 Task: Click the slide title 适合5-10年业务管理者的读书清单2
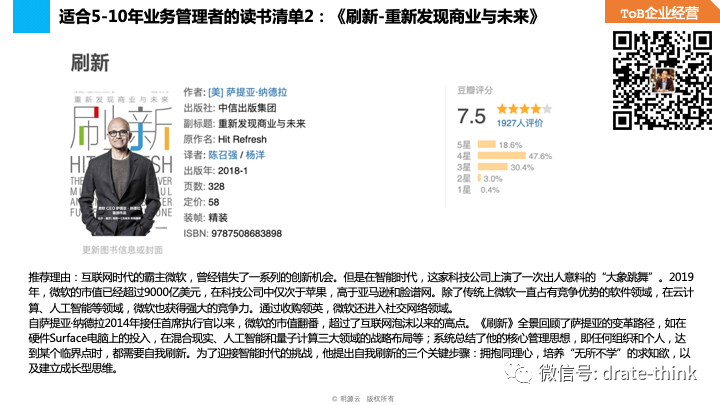click(186, 17)
